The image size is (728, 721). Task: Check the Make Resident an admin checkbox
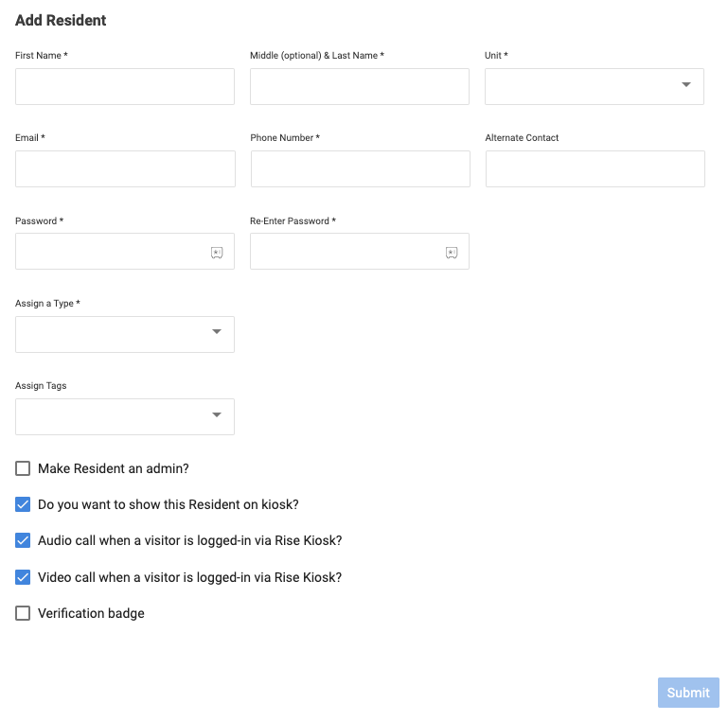24,468
